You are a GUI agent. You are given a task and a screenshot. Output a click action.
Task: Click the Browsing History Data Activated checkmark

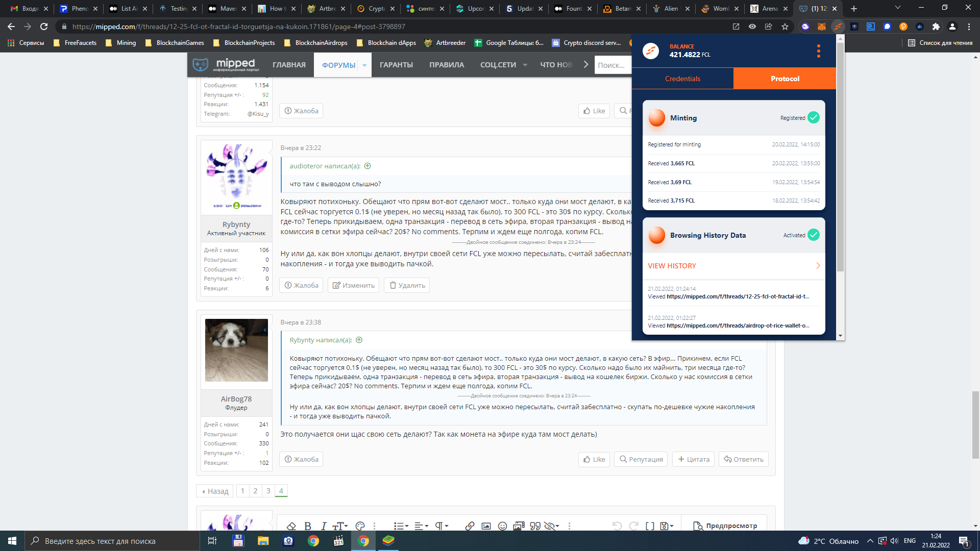(814, 235)
